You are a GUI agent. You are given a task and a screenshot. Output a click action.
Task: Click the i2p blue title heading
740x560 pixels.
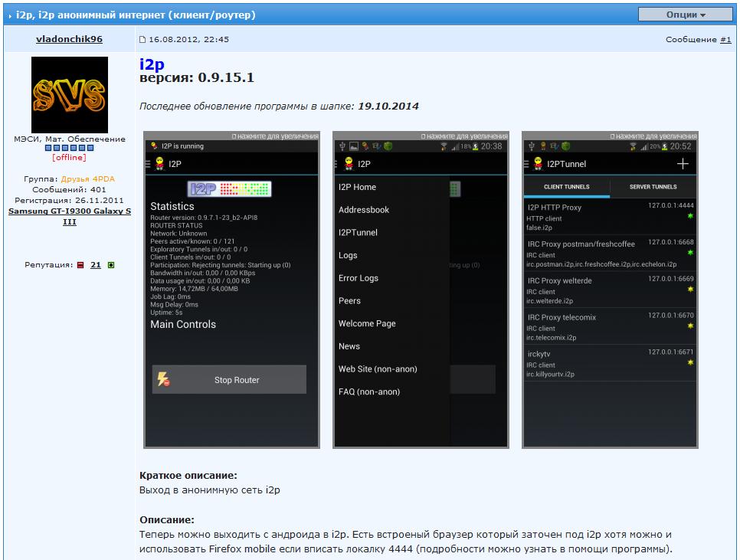click(152, 64)
